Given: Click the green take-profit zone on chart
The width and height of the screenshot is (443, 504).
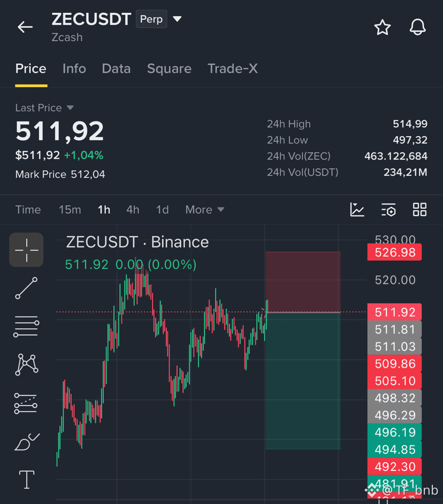Looking at the screenshot, I should (x=303, y=381).
